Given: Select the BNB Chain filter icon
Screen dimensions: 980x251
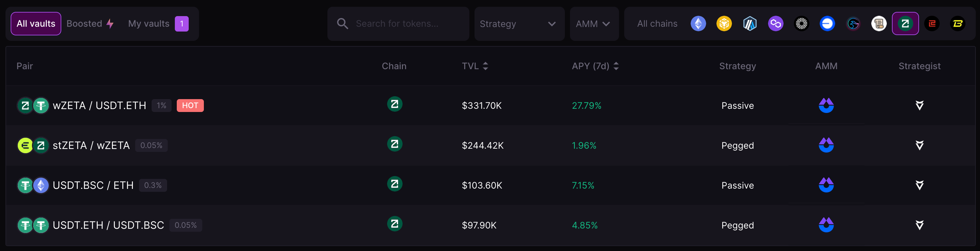Looking at the screenshot, I should click(724, 23).
